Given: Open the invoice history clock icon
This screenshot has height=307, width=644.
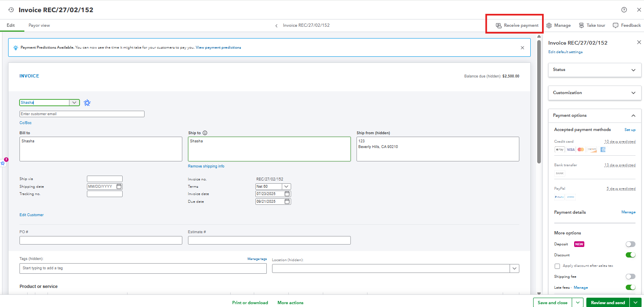Looking at the screenshot, I should coord(11,10).
